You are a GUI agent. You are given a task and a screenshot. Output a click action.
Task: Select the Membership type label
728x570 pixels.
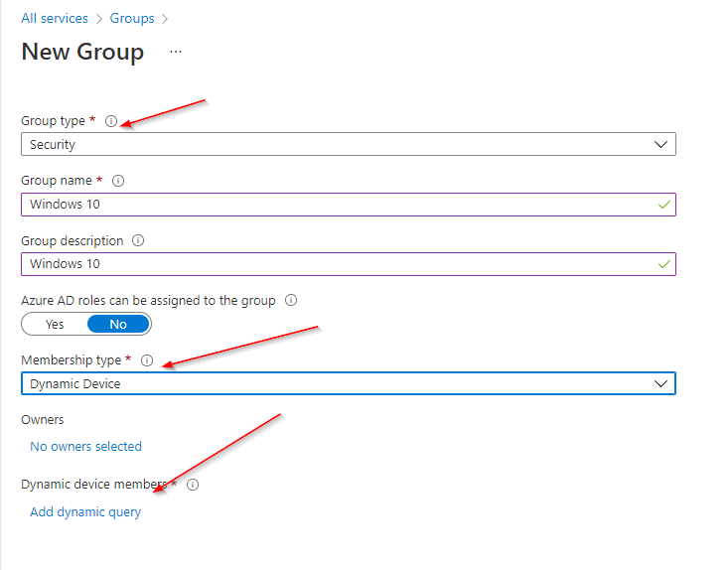click(72, 360)
